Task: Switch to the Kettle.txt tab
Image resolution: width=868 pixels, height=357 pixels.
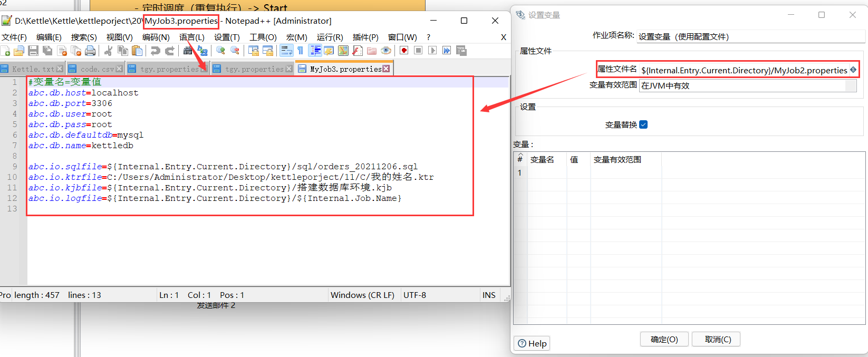Action: 33,69
